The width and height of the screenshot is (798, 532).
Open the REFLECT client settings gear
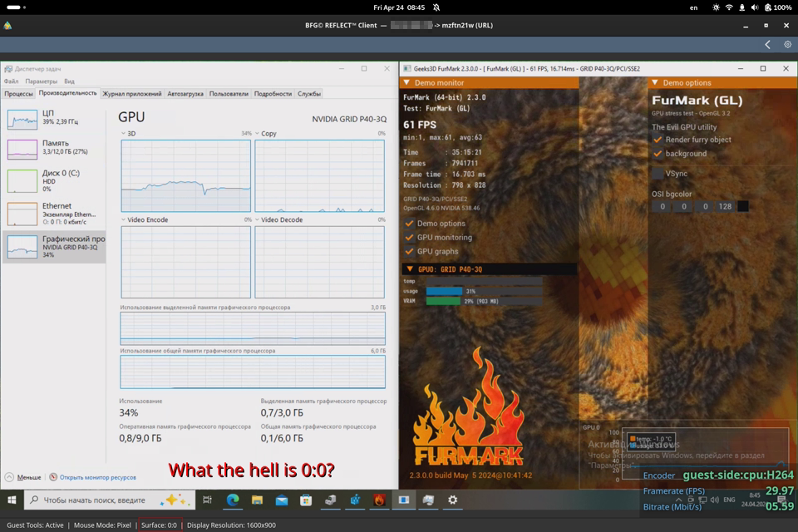coord(787,44)
